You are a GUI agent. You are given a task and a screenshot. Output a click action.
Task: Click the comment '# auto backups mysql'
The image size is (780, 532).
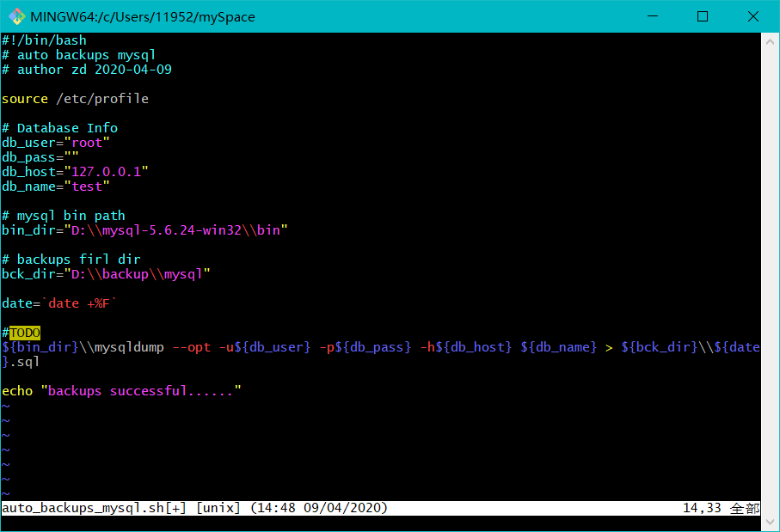tap(78, 55)
